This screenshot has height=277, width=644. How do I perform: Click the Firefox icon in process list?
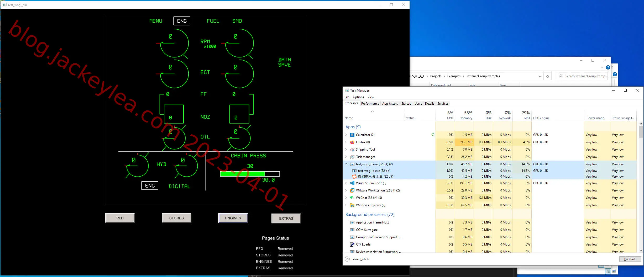pyautogui.click(x=352, y=142)
